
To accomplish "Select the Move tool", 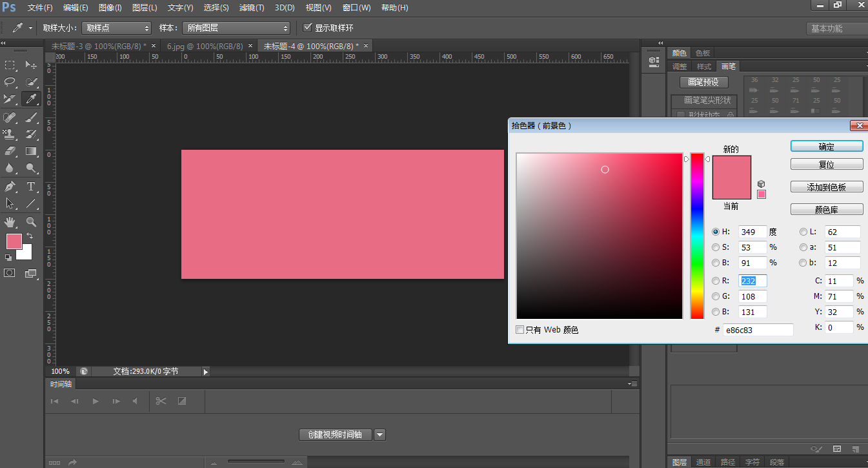I will click(31, 65).
